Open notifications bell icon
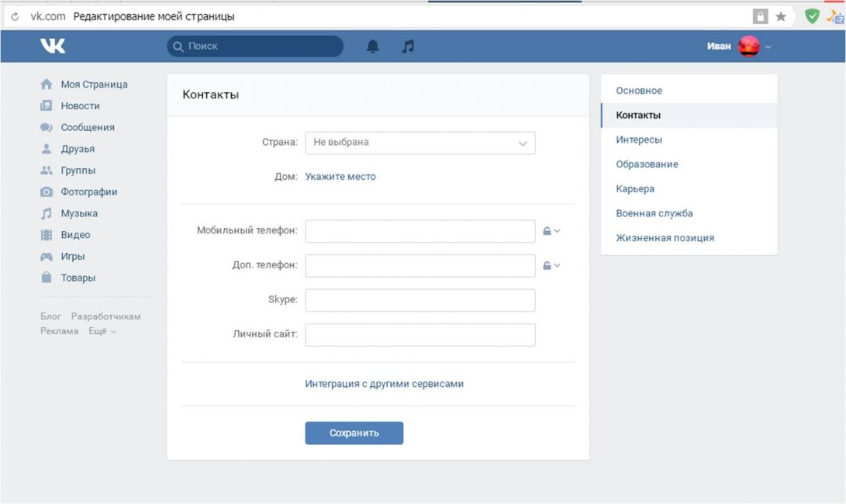 coord(373,47)
